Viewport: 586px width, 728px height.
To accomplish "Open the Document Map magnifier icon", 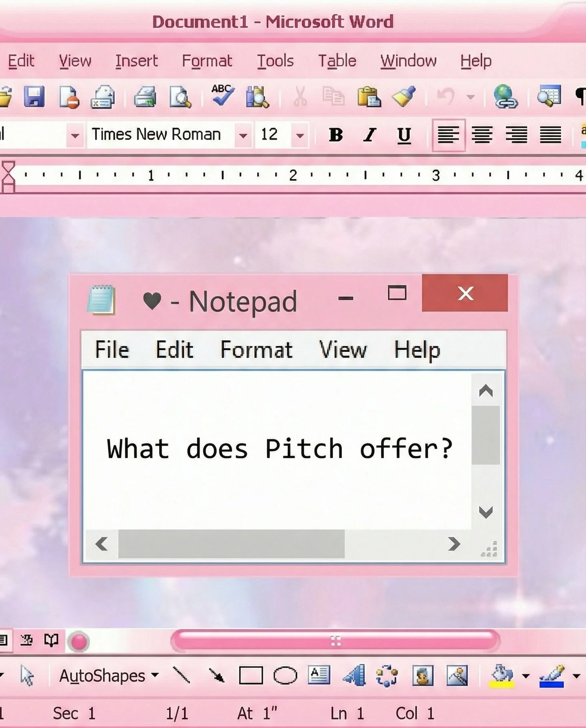I will (x=549, y=97).
